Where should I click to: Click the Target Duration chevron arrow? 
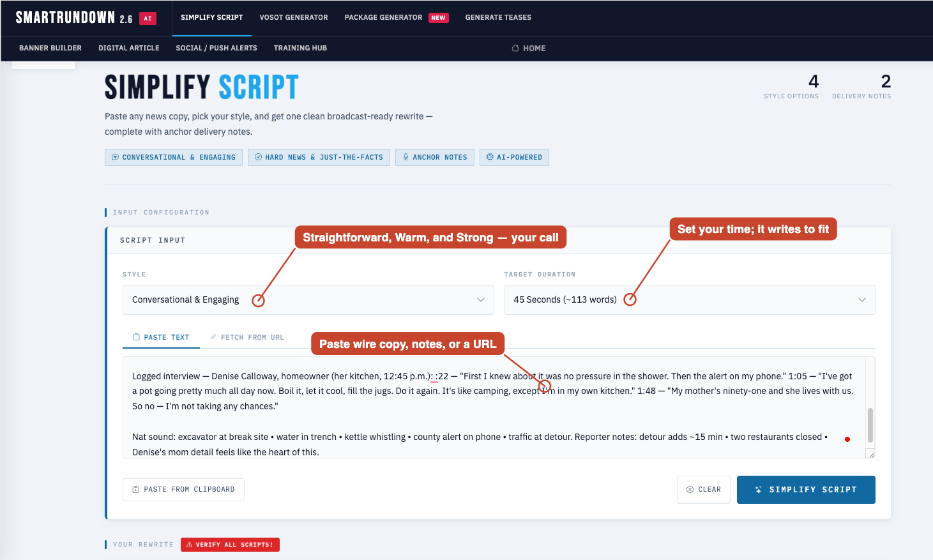click(x=862, y=299)
